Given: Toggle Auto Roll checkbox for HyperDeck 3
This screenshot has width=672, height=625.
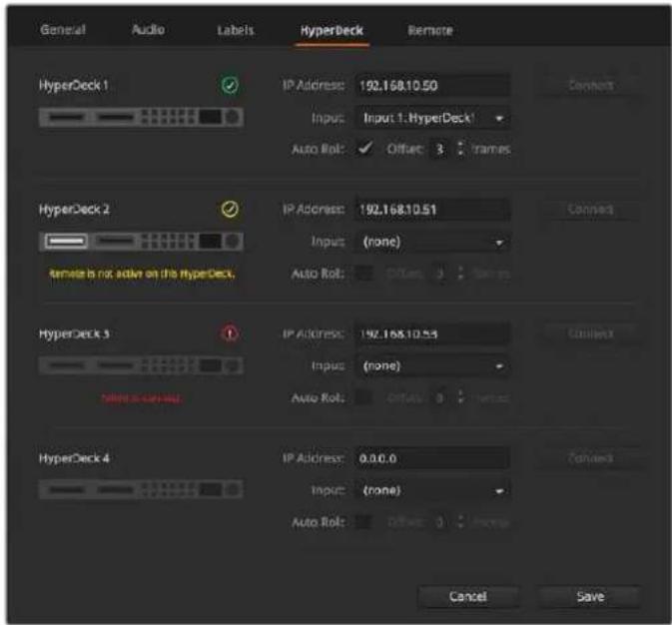Looking at the screenshot, I should [x=364, y=397].
